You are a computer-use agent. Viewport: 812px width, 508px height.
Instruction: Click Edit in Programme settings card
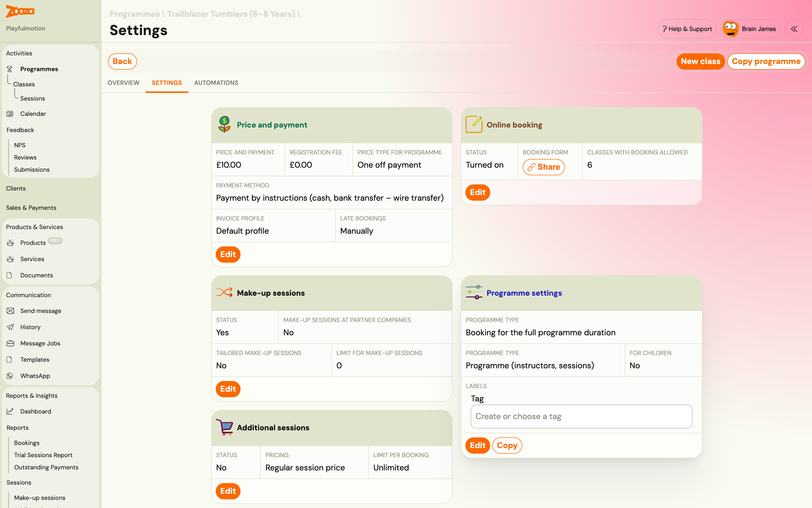[x=478, y=446]
